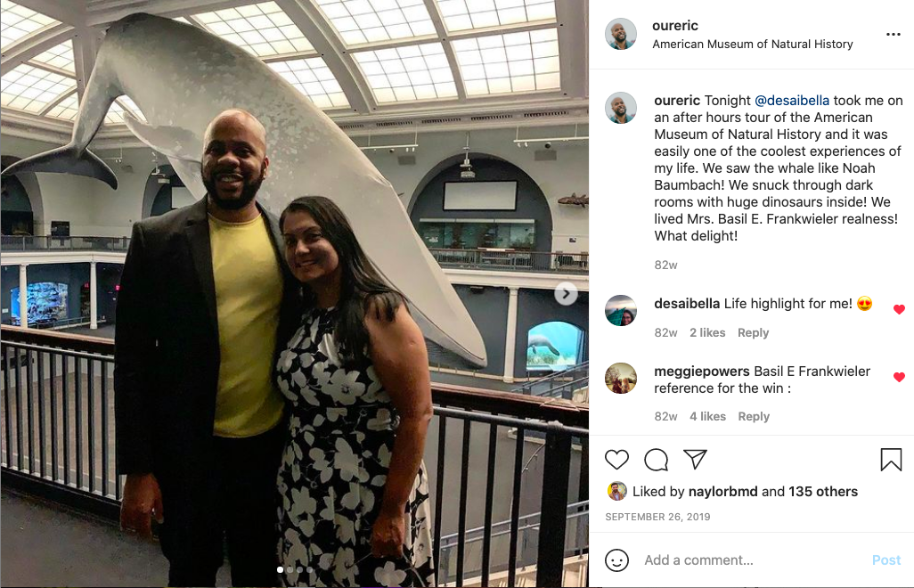Open the comment speech bubble icon

click(656, 460)
